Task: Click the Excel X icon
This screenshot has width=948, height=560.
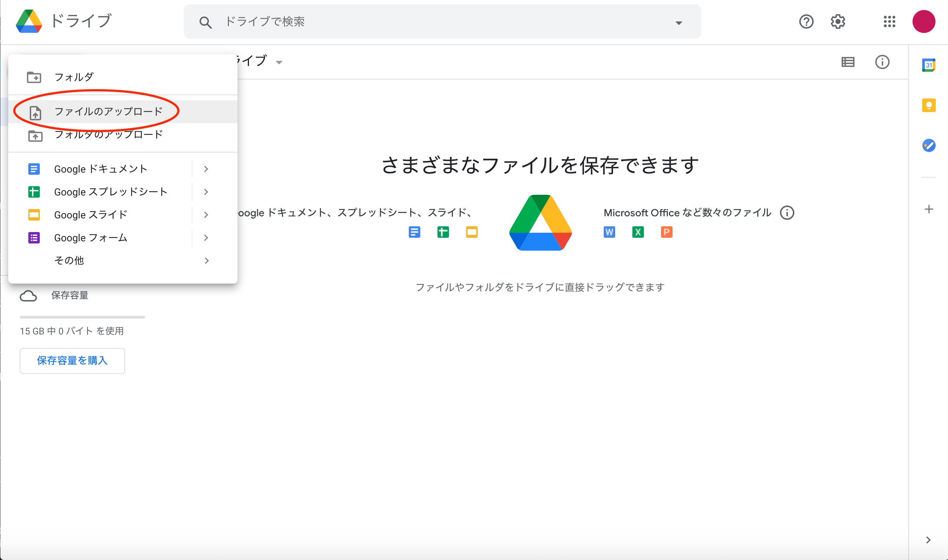Action: [638, 232]
